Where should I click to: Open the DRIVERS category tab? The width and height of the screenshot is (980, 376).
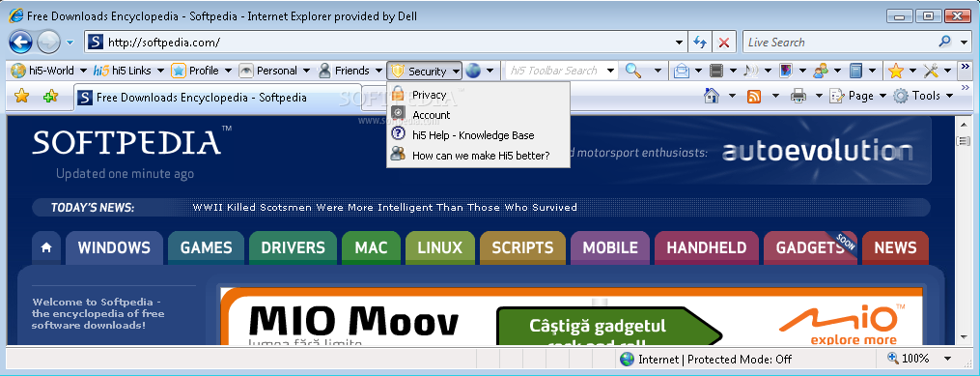294,247
